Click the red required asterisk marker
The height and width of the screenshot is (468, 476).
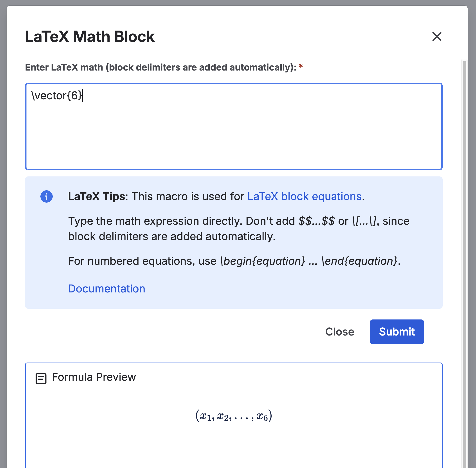[x=301, y=66]
